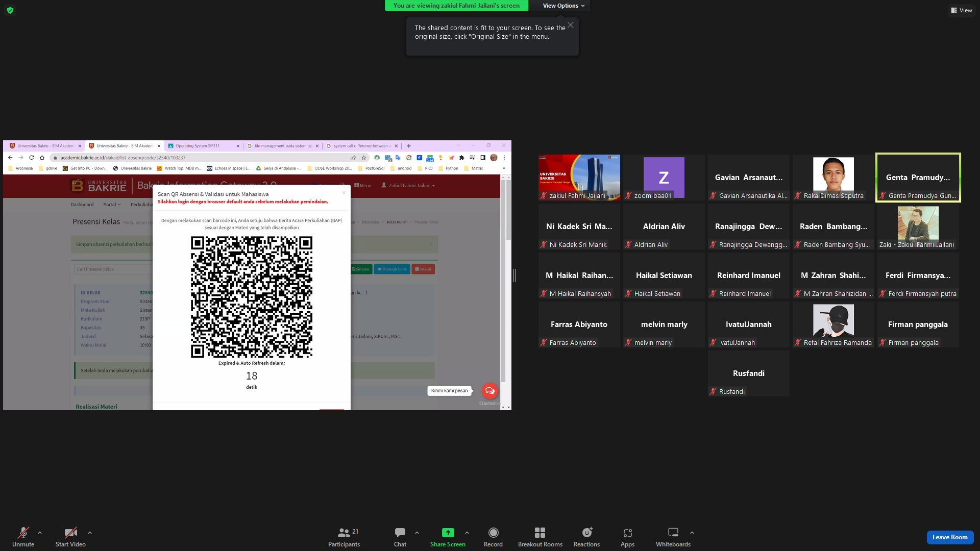Image resolution: width=980 pixels, height=551 pixels.
Task: Select Farras Abiyanto's participant tile
Action: pos(579,324)
